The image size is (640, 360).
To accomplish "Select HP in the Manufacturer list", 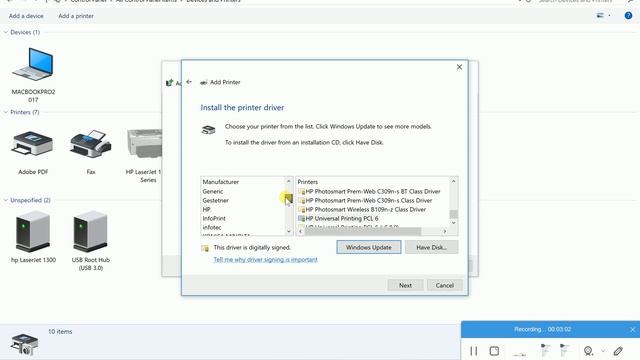I will click(207, 209).
